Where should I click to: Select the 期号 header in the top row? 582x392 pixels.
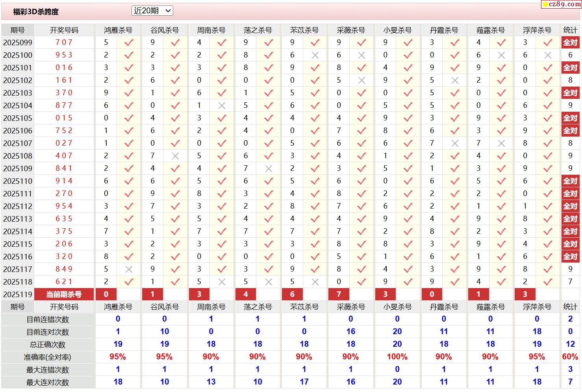click(18, 30)
